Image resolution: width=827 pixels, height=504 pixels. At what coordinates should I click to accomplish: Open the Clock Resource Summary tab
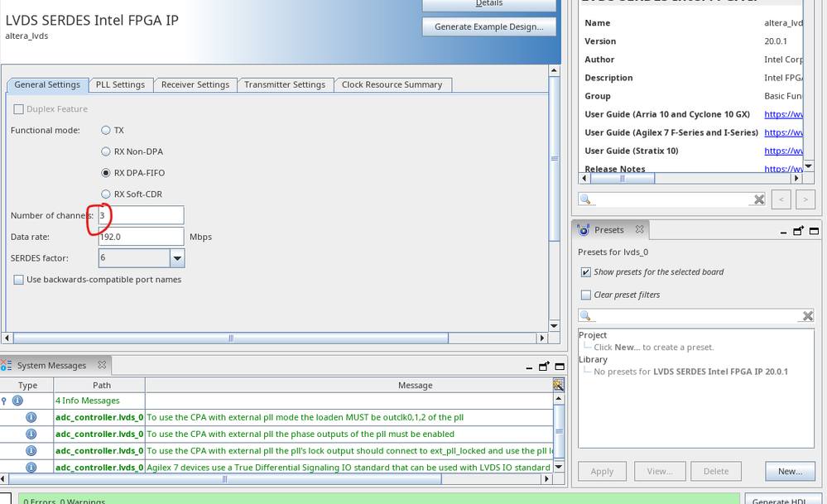[392, 85]
